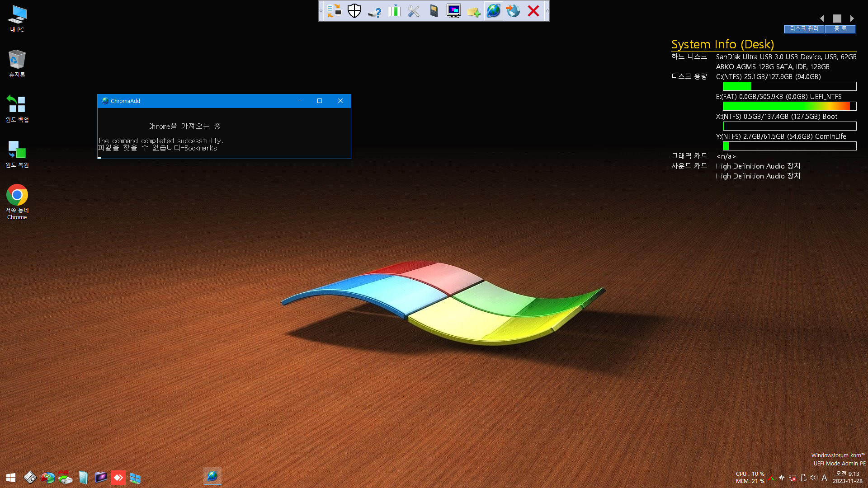Screen dimensions: 868x488
Task: Click the CPU : 10 % readout
Action: coord(750,474)
